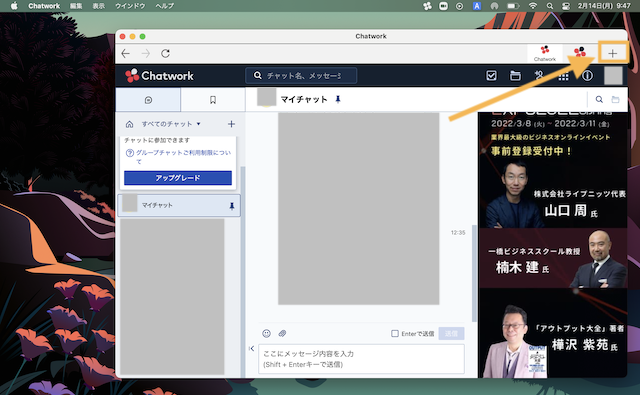The image size is (640, 395).
Task: Go forward with the right arrow button
Action: click(146, 53)
